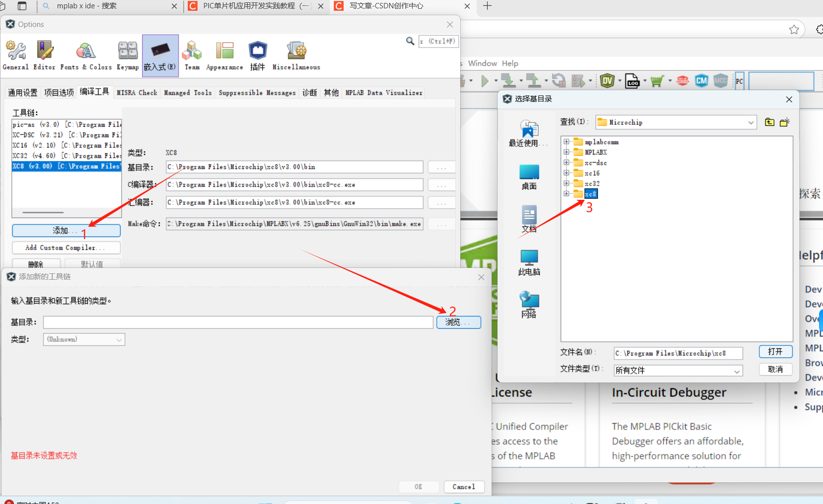Expand the xc32 folder node
The height and width of the screenshot is (504, 823).
(x=566, y=183)
